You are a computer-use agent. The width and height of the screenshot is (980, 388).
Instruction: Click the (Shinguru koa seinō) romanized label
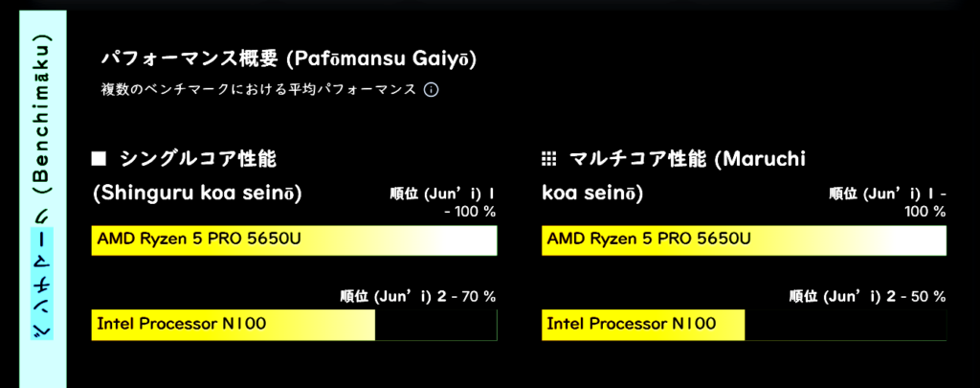(x=198, y=194)
